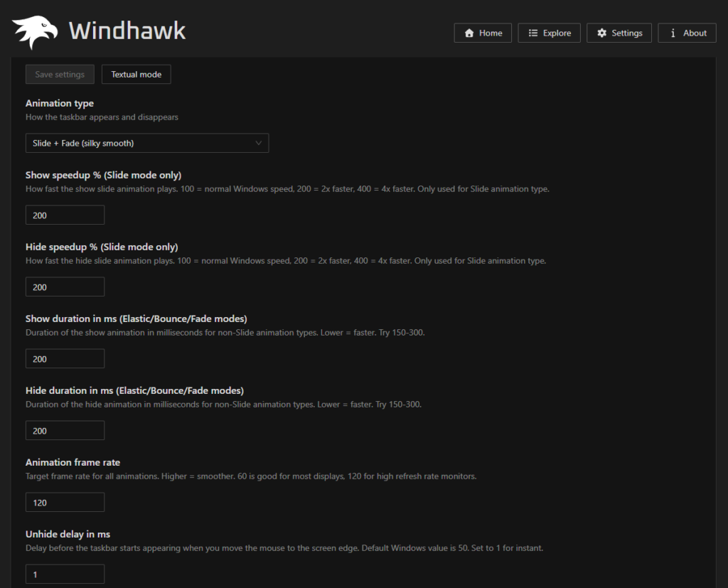Screen dimensions: 728x588
Task: Click the Animation type dropdown chevron arrow
Action: coord(259,143)
